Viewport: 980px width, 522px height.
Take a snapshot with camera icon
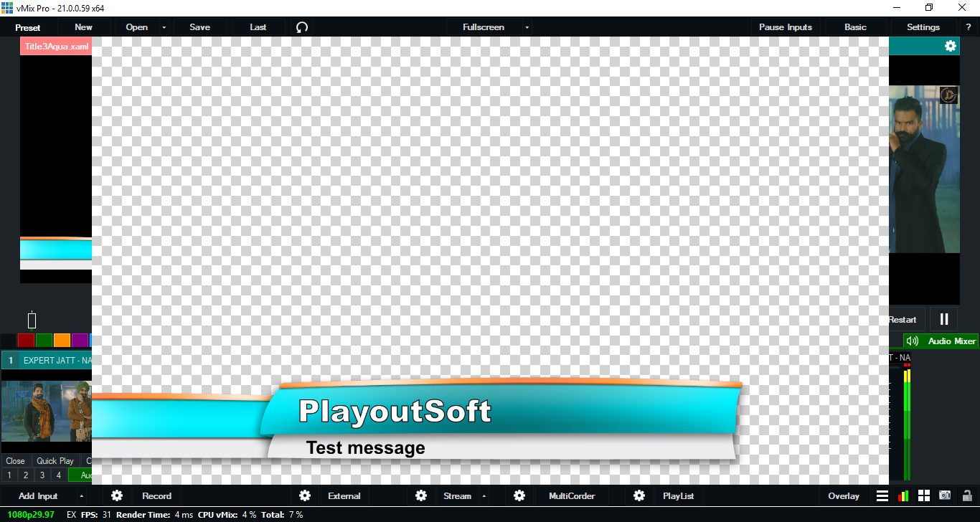click(x=946, y=495)
